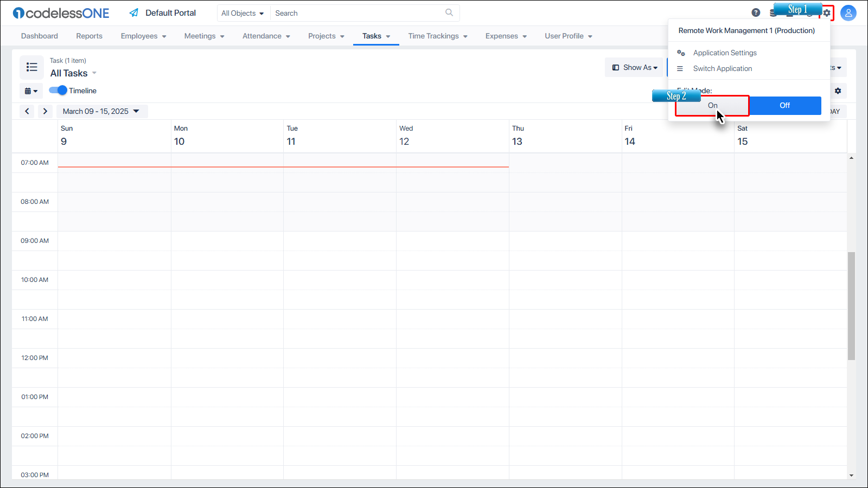Open the Attendance menu
This screenshot has width=868, height=488.
coord(266,36)
